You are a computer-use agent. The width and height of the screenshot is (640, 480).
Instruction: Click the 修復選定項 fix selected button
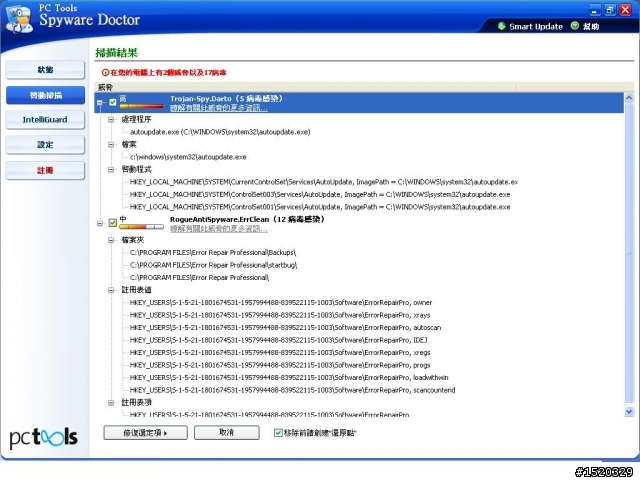[146, 433]
